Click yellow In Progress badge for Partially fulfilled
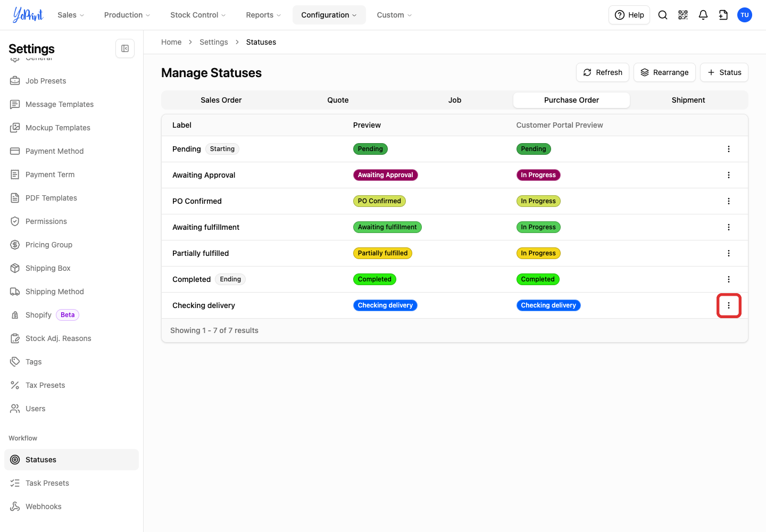766x532 pixels. point(538,253)
